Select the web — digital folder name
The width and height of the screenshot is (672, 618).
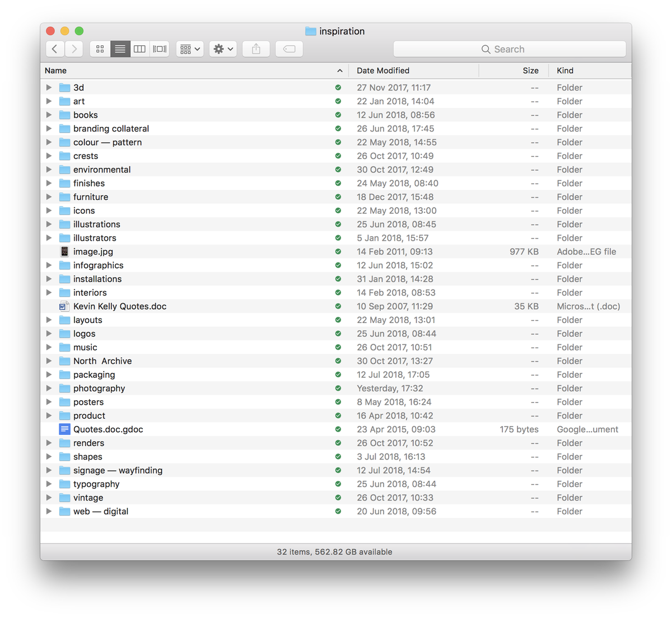[x=101, y=512]
